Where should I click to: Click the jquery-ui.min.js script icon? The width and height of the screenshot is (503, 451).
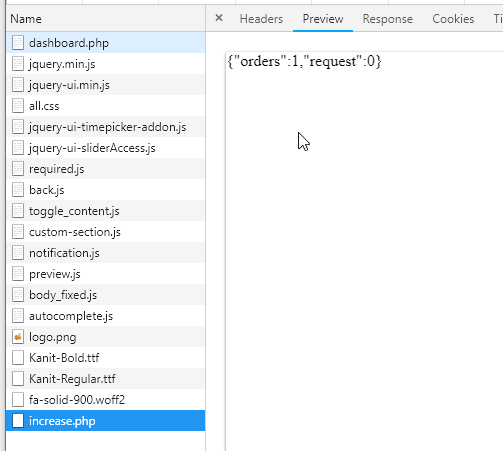point(18,85)
